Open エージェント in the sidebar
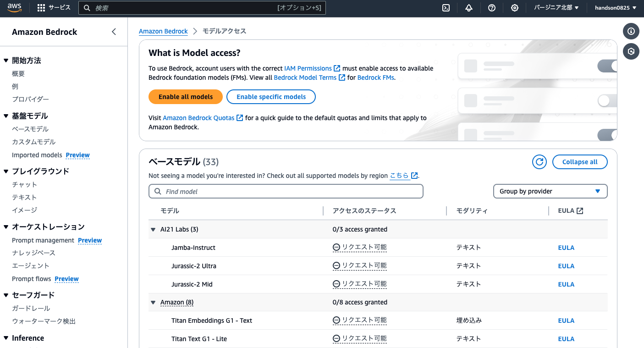 coord(30,265)
